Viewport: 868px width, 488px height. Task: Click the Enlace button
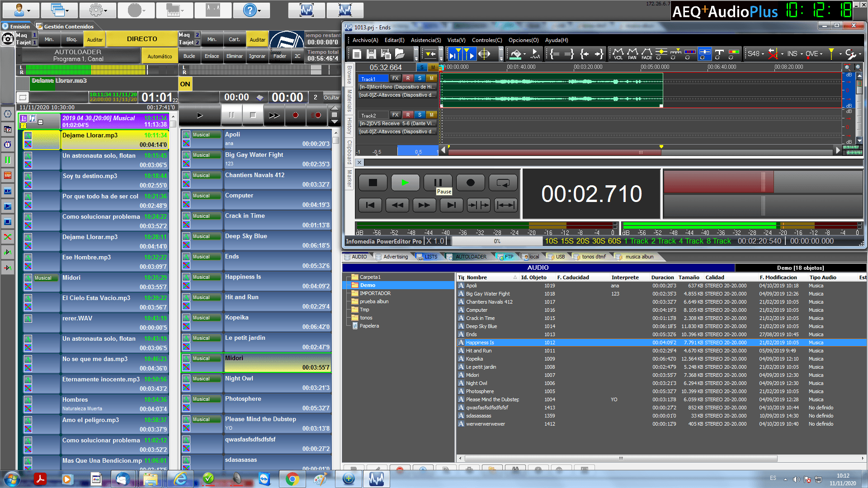(x=212, y=56)
